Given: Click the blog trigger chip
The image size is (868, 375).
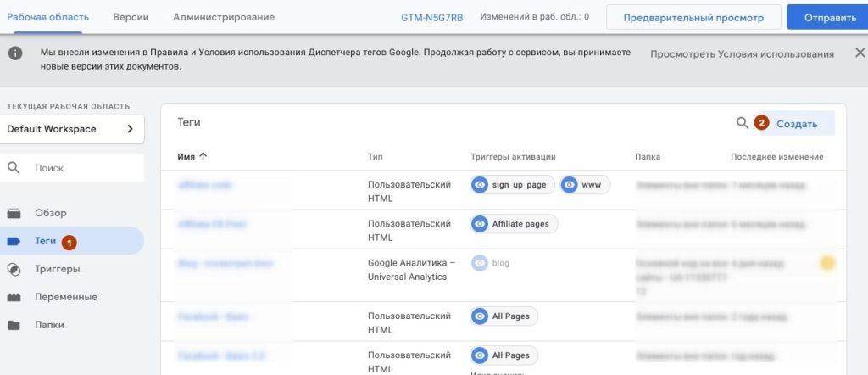Looking at the screenshot, I should tap(491, 263).
